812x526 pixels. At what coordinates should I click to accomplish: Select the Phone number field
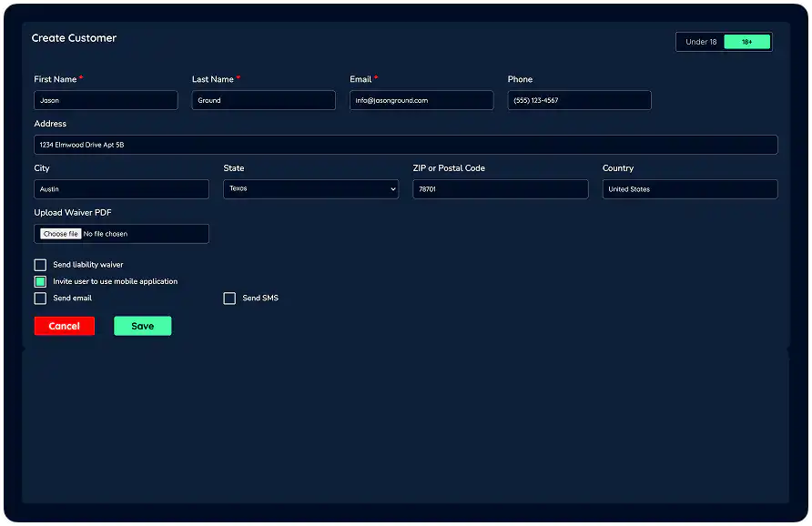pos(579,100)
